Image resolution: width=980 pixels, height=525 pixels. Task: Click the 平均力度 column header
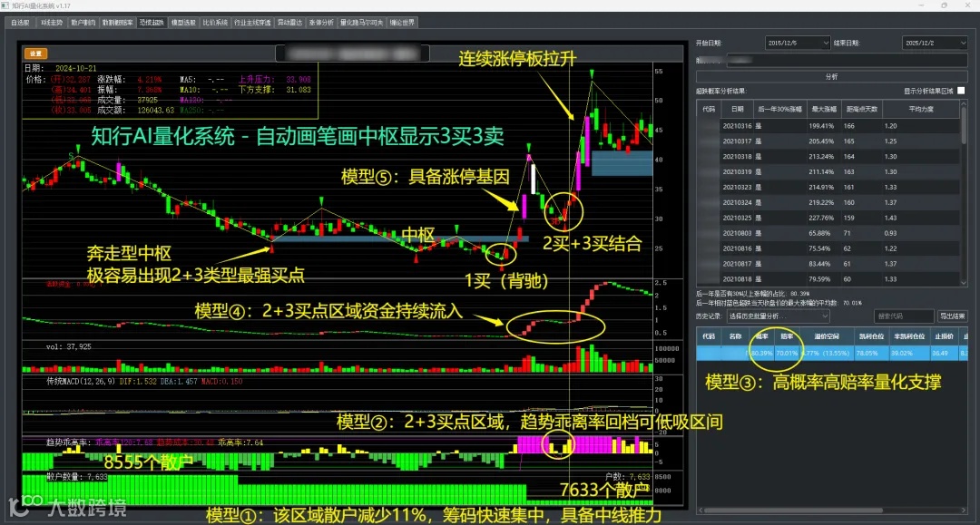pos(921,109)
